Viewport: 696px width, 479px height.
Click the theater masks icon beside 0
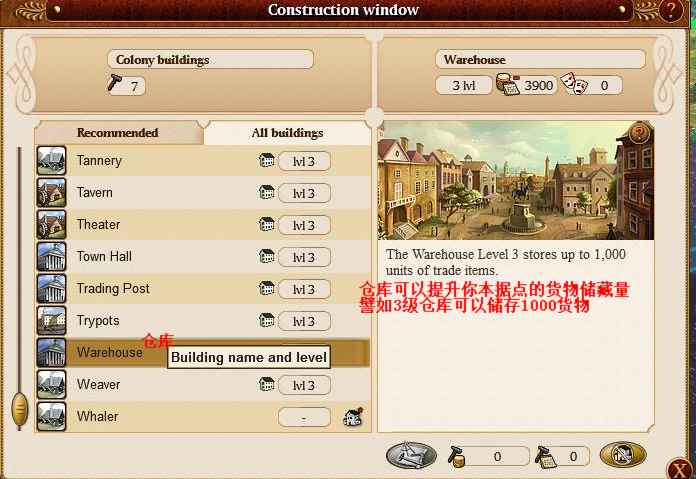pos(574,84)
